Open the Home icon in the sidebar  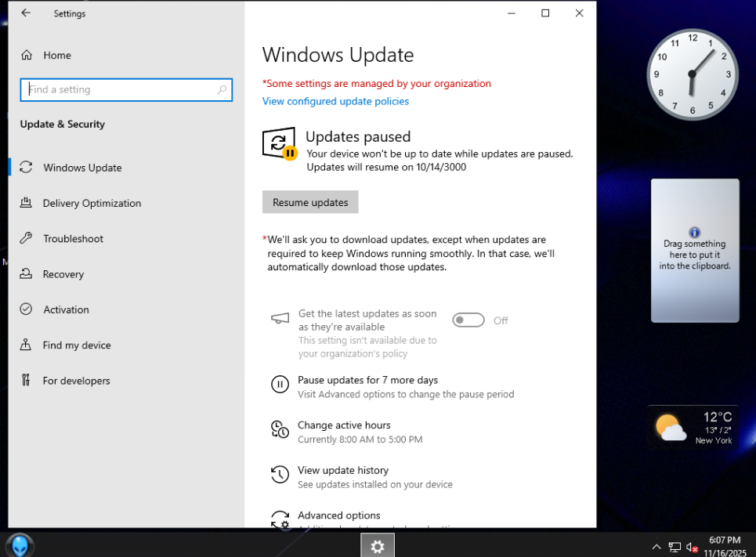pos(27,56)
